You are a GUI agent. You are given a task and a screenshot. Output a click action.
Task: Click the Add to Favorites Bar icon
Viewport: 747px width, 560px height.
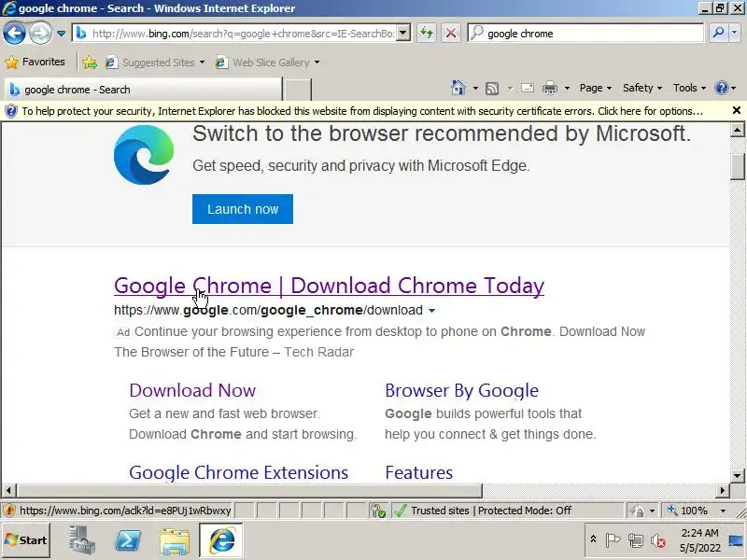pos(89,63)
